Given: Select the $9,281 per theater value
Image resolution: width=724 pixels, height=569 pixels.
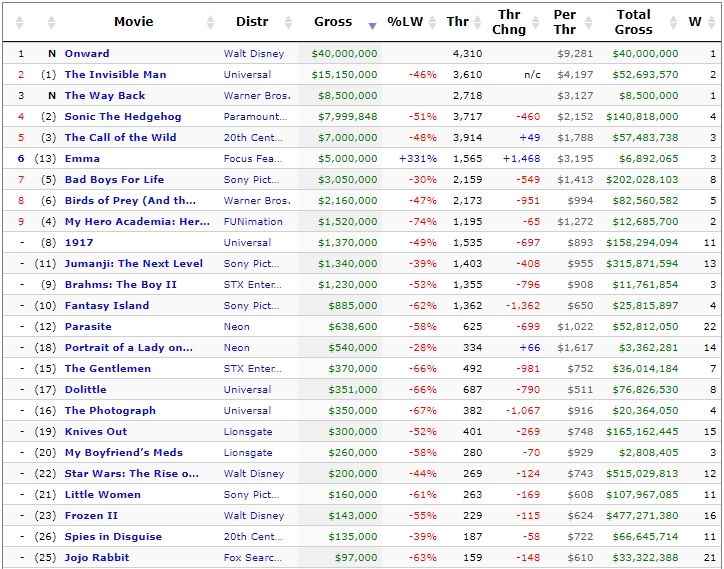Looking at the screenshot, I should tap(575, 54).
